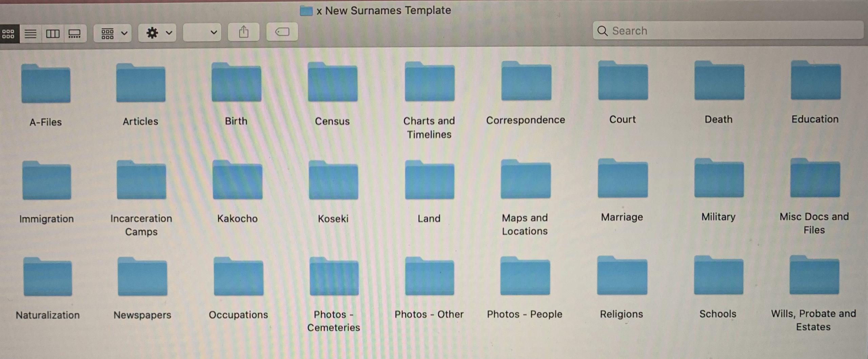Click the Wills, Probate and Estates label
The width and height of the screenshot is (868, 359).
pos(813,320)
